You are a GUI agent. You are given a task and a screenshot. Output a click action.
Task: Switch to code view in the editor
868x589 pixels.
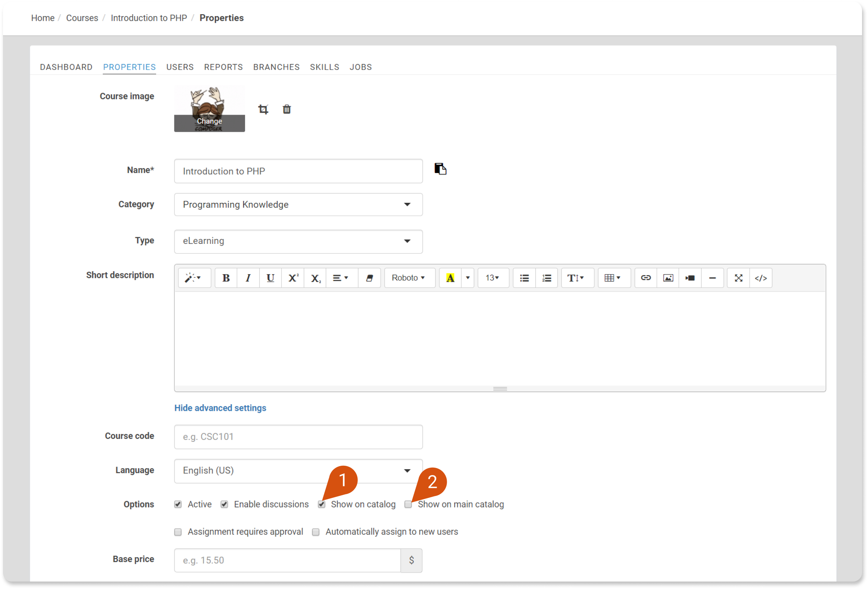click(761, 278)
